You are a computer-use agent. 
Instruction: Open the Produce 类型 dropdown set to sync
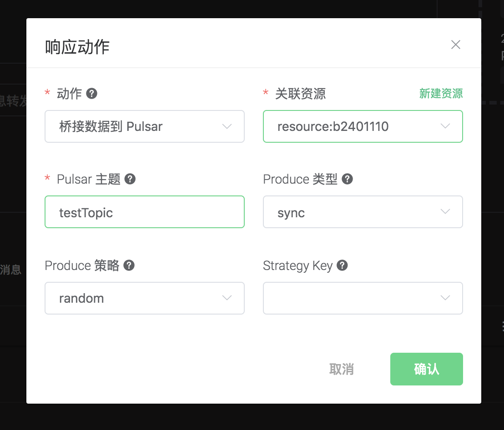363,212
